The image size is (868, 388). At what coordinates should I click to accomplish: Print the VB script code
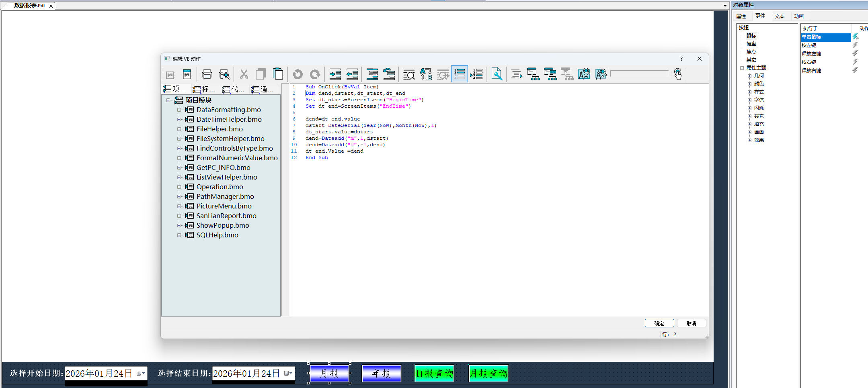206,74
